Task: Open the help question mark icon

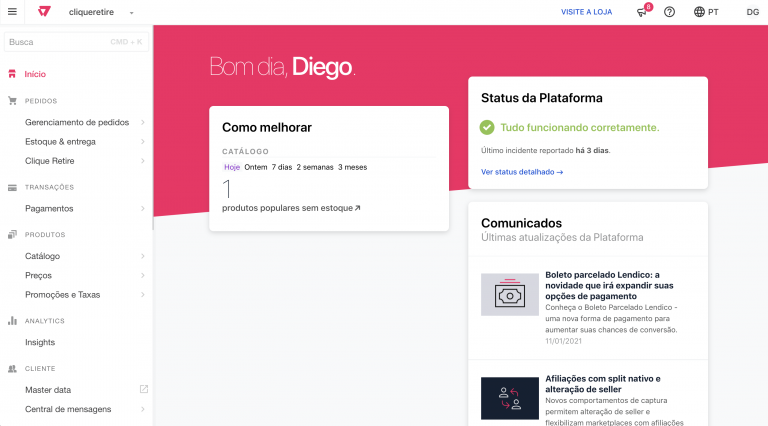Action: pos(670,12)
